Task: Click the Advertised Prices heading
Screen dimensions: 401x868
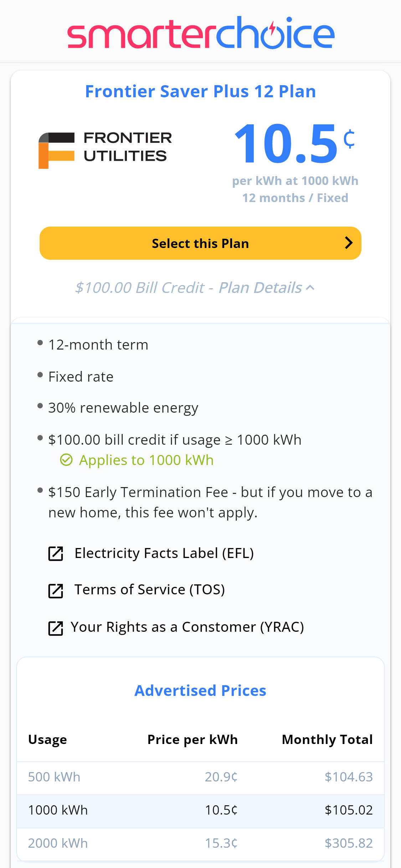Action: (x=200, y=691)
